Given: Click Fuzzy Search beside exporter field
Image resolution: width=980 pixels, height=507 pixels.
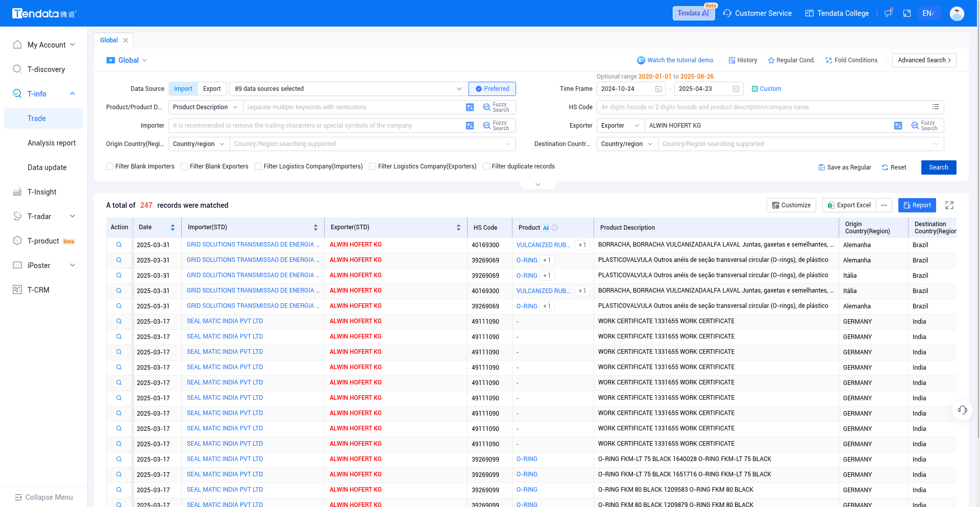Looking at the screenshot, I should (x=925, y=126).
